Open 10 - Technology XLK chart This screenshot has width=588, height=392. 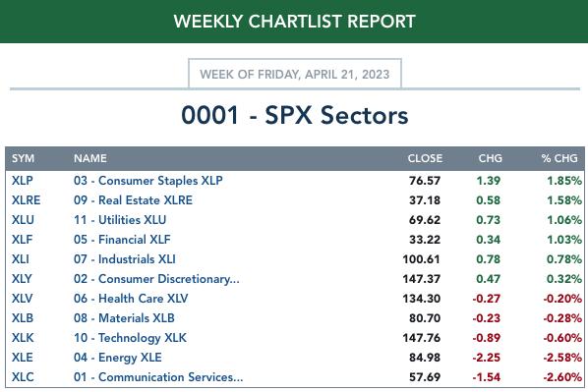130,338
